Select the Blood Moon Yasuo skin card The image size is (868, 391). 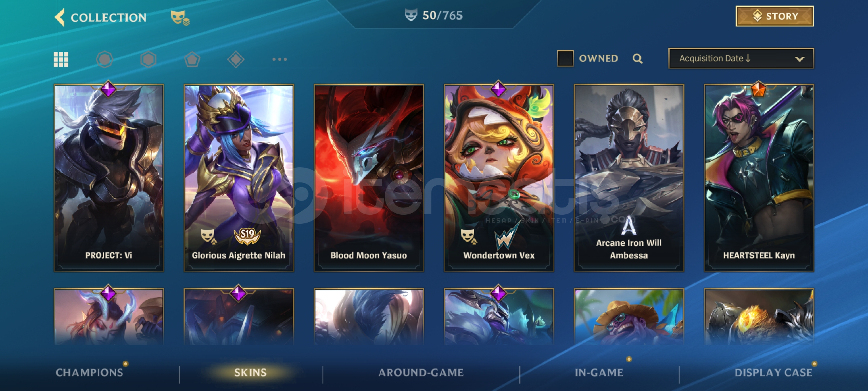pos(369,177)
